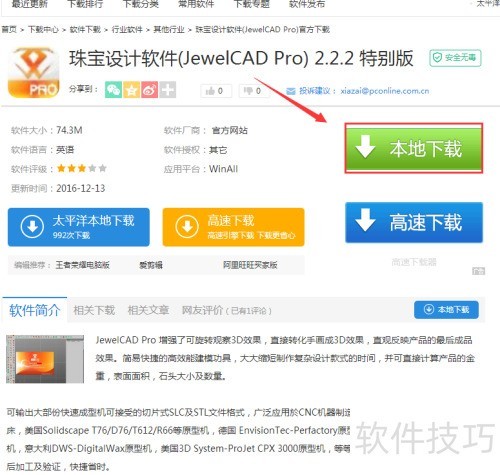
Task: Open recommended 王者荣耀电脑版 link
Action: (83, 265)
